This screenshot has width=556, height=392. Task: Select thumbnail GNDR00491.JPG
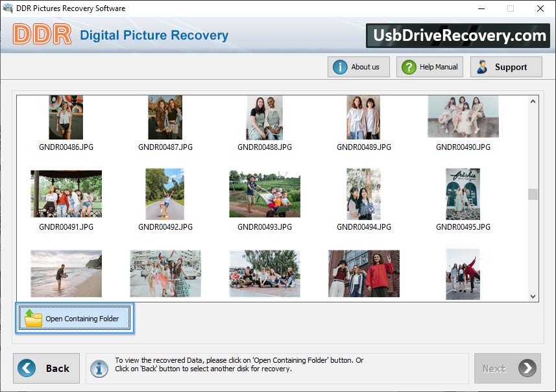(66, 193)
